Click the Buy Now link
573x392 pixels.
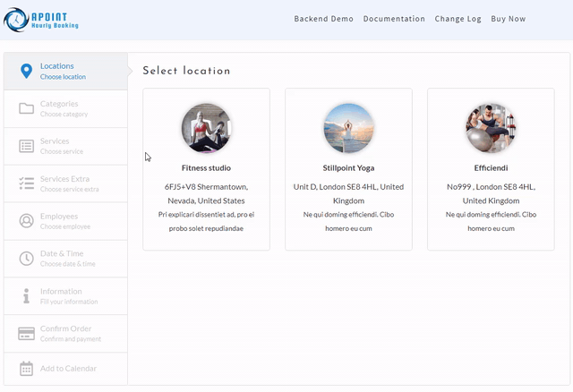pyautogui.click(x=509, y=19)
